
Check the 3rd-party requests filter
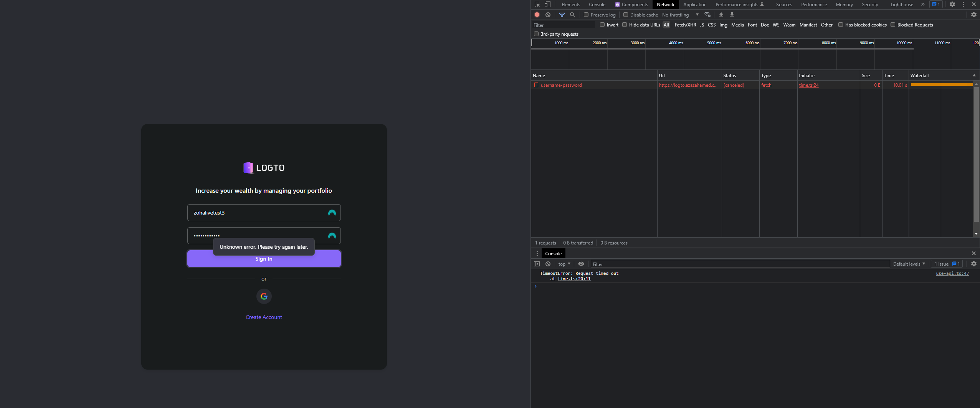click(x=536, y=34)
